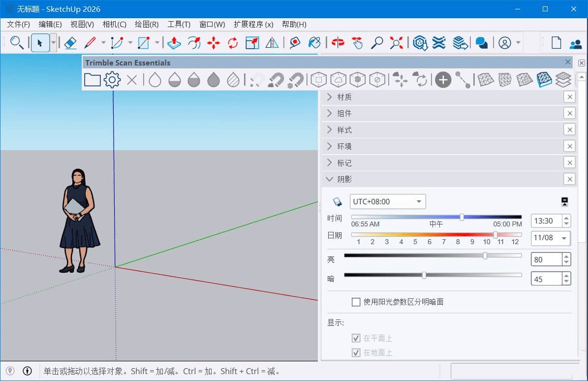Select the Pan hand tool

pos(357,43)
